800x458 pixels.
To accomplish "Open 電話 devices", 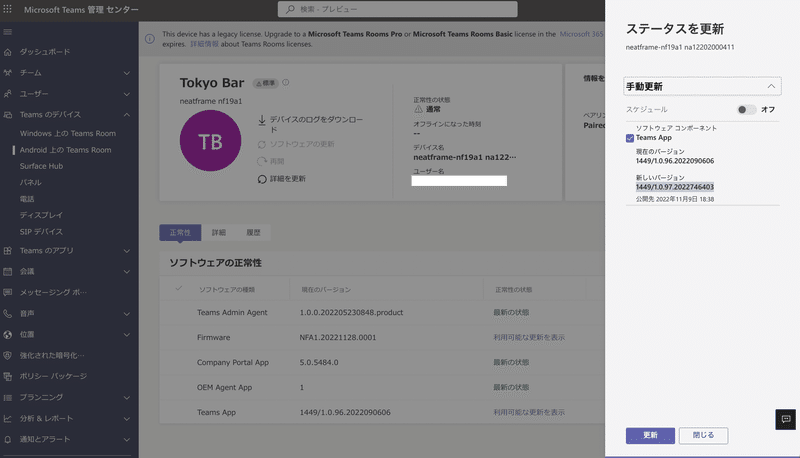I will 27,199.
